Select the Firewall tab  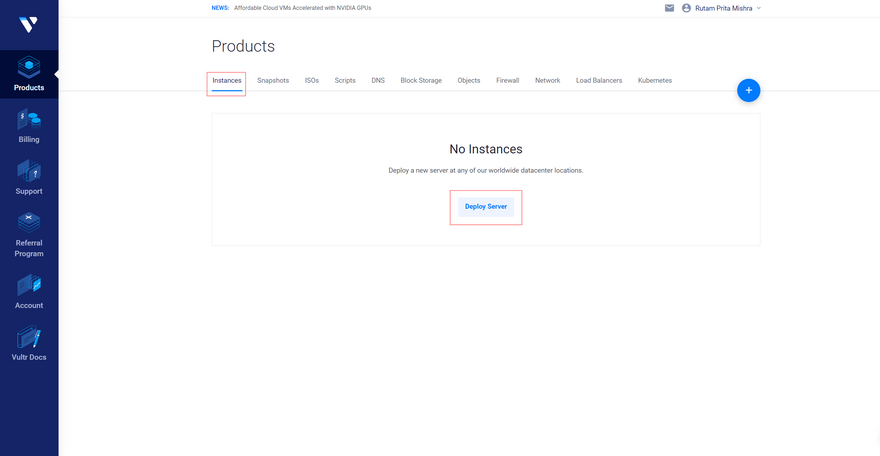coord(508,80)
